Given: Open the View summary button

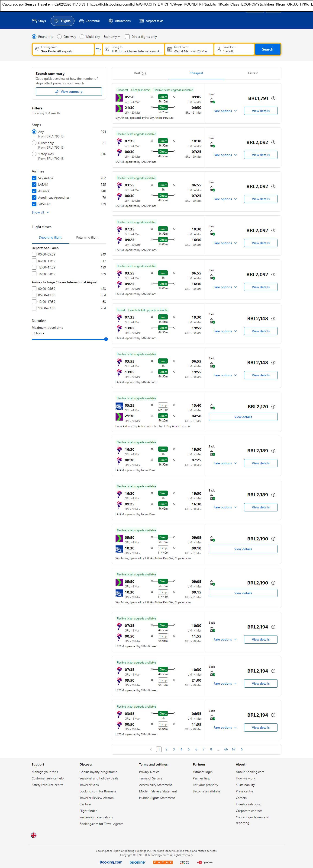Looking at the screenshot, I should point(69,92).
